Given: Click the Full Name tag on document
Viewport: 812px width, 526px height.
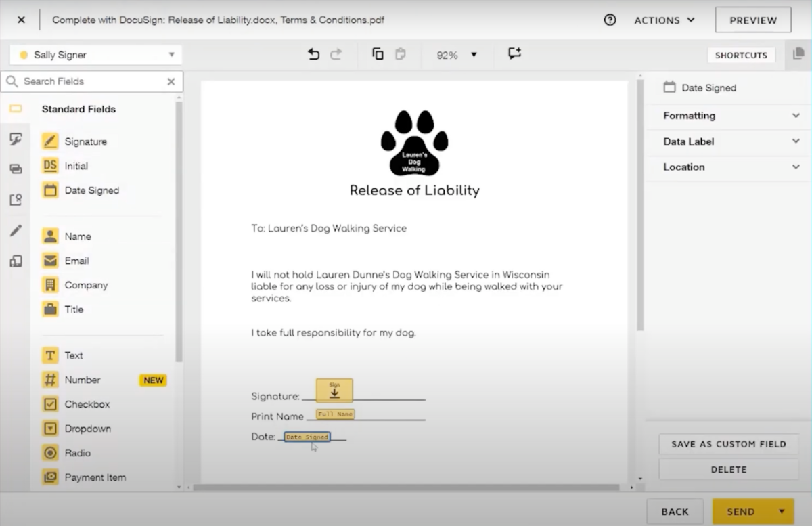Looking at the screenshot, I should [x=335, y=414].
